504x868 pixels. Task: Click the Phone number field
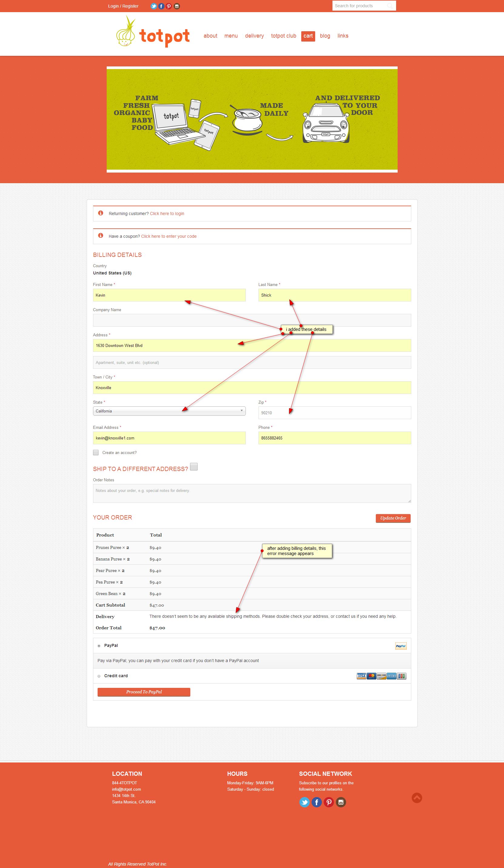pos(335,438)
